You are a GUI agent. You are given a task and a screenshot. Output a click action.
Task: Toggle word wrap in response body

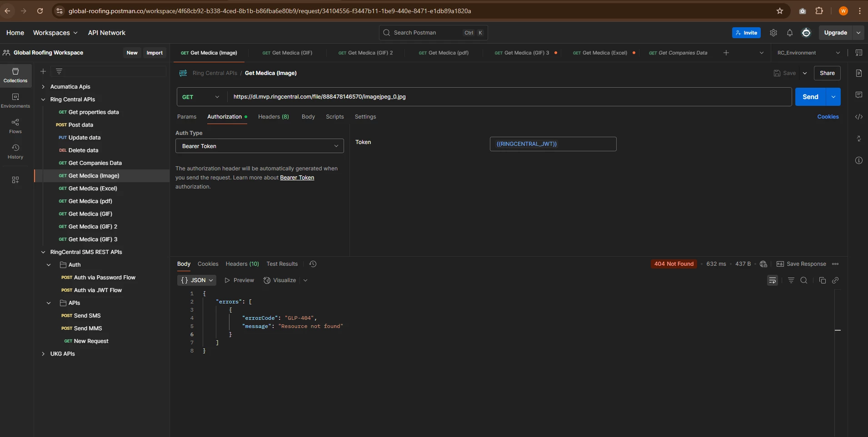pos(773,280)
